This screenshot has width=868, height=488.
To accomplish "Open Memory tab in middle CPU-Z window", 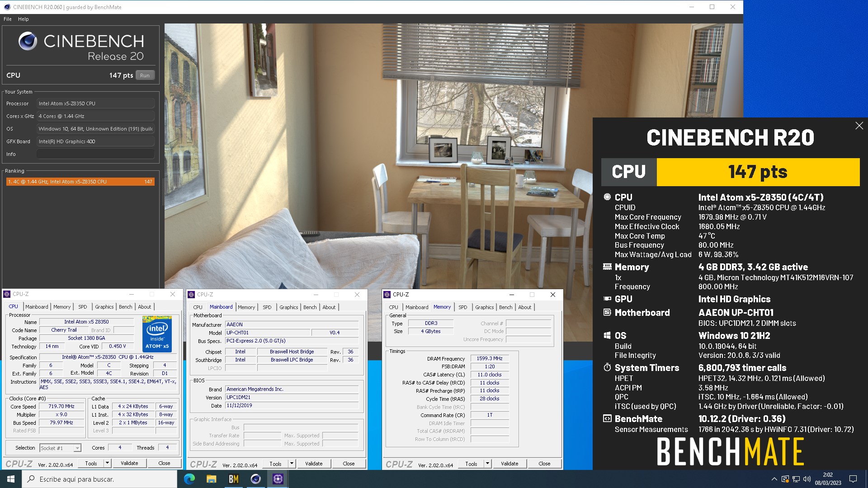I will pyautogui.click(x=246, y=307).
